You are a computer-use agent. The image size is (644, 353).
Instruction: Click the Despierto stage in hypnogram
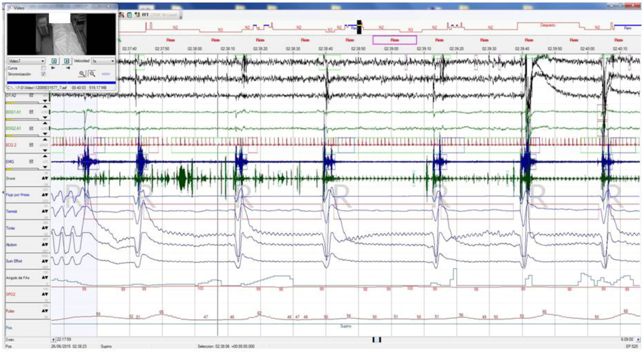pyautogui.click(x=548, y=25)
